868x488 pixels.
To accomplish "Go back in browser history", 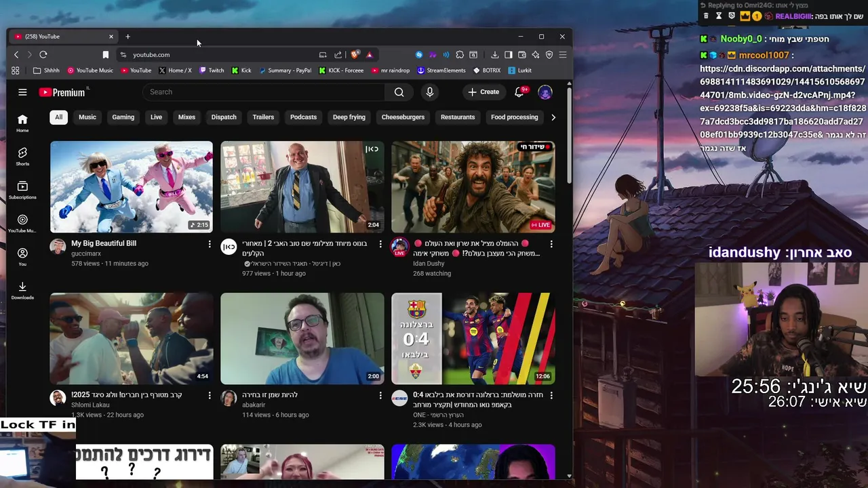I will pyautogui.click(x=16, y=54).
